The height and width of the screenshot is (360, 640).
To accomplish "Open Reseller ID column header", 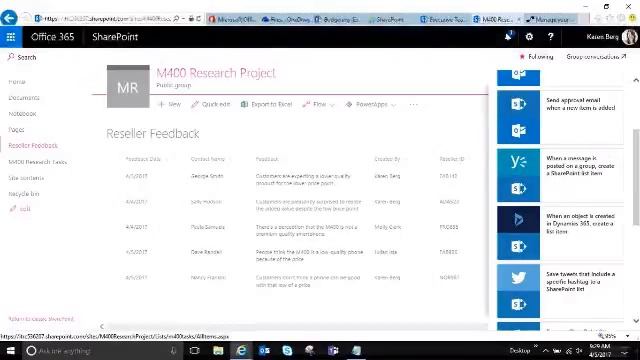I will click(452, 159).
